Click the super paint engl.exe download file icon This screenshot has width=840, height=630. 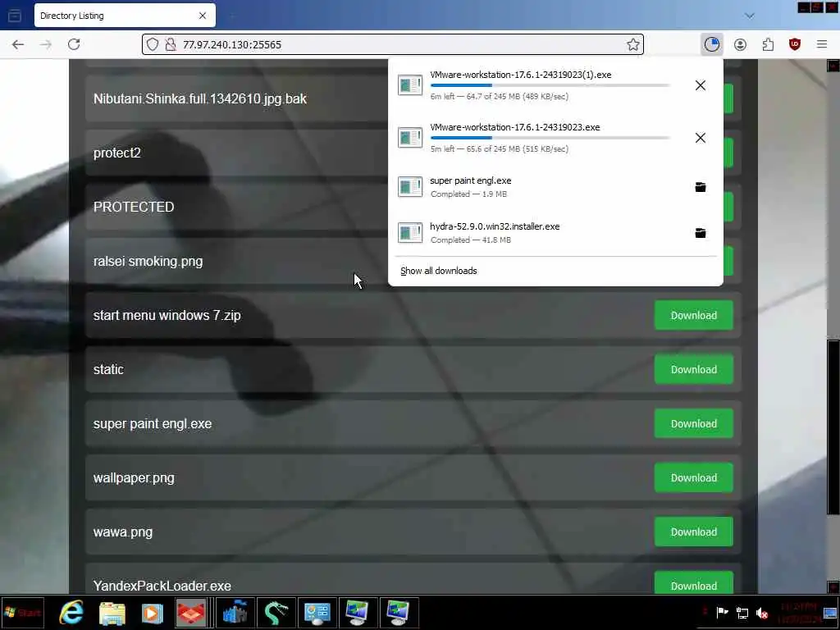point(410,187)
